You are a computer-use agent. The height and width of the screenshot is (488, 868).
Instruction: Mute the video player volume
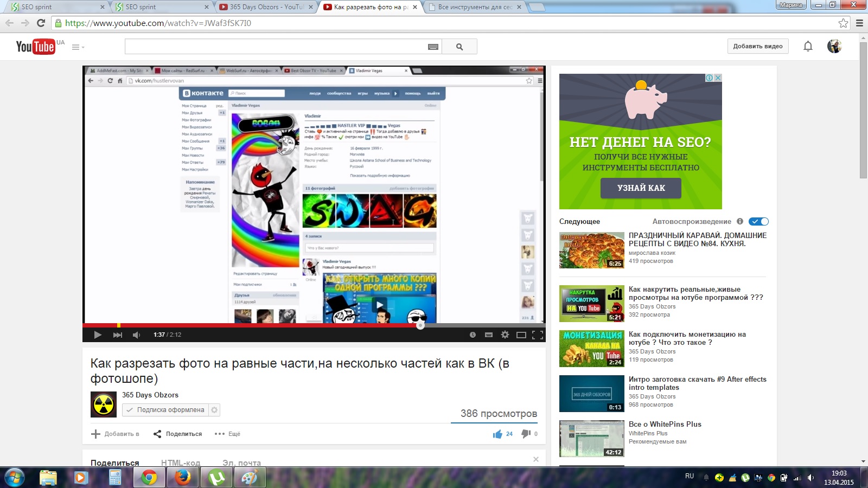point(136,335)
